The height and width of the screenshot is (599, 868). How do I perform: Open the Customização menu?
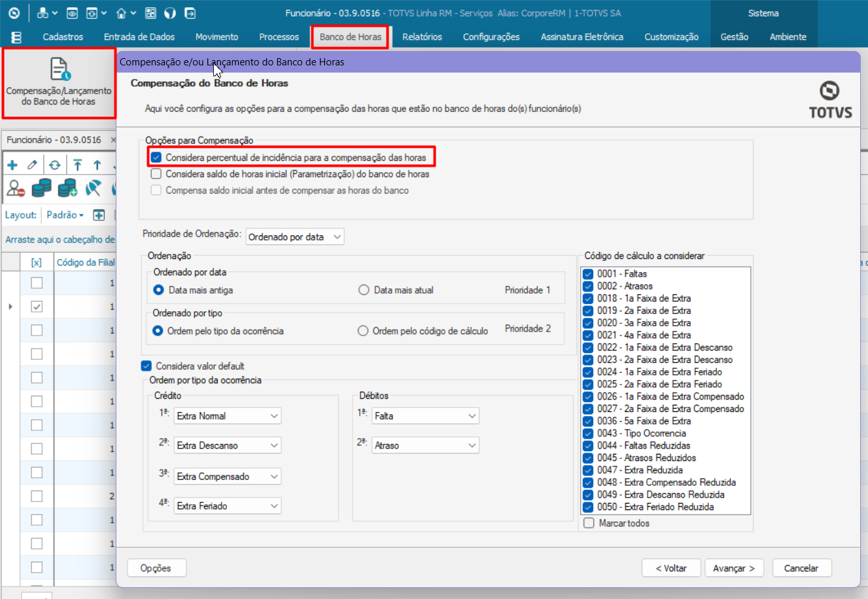(672, 37)
